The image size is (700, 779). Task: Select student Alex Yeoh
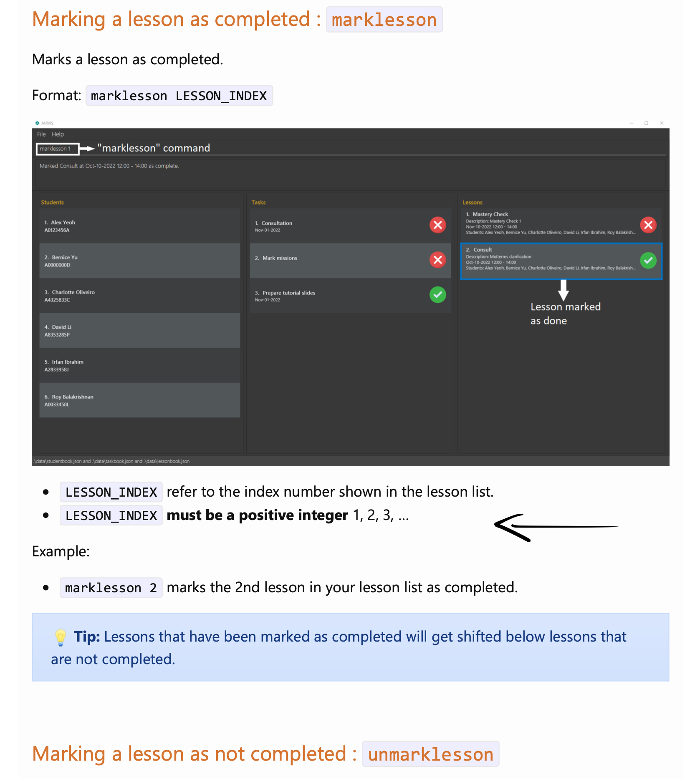pos(139,226)
